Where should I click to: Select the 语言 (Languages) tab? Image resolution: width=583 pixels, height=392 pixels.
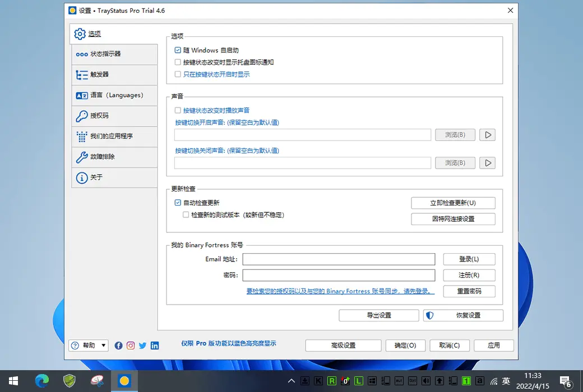tap(114, 96)
